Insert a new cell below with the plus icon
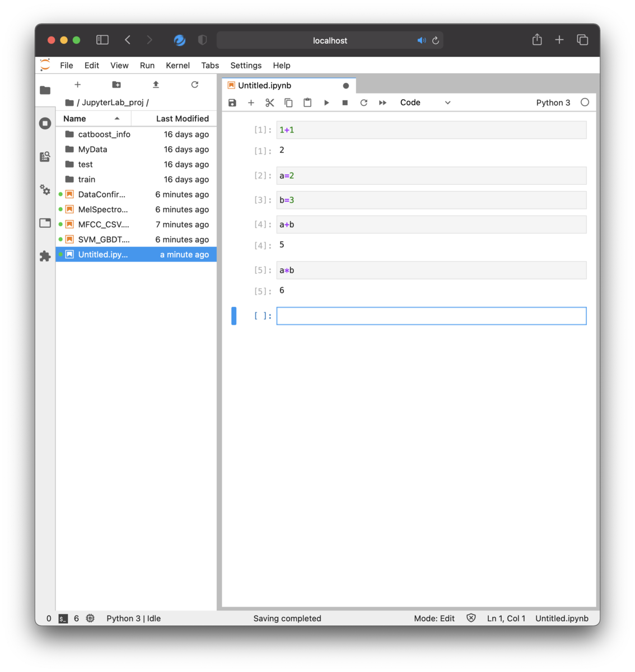 tap(251, 102)
